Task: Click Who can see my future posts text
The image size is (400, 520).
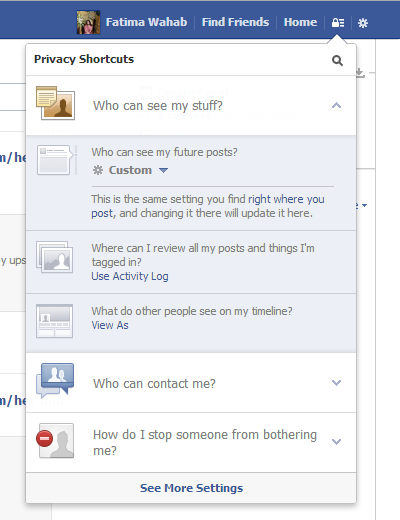Action: tap(164, 152)
